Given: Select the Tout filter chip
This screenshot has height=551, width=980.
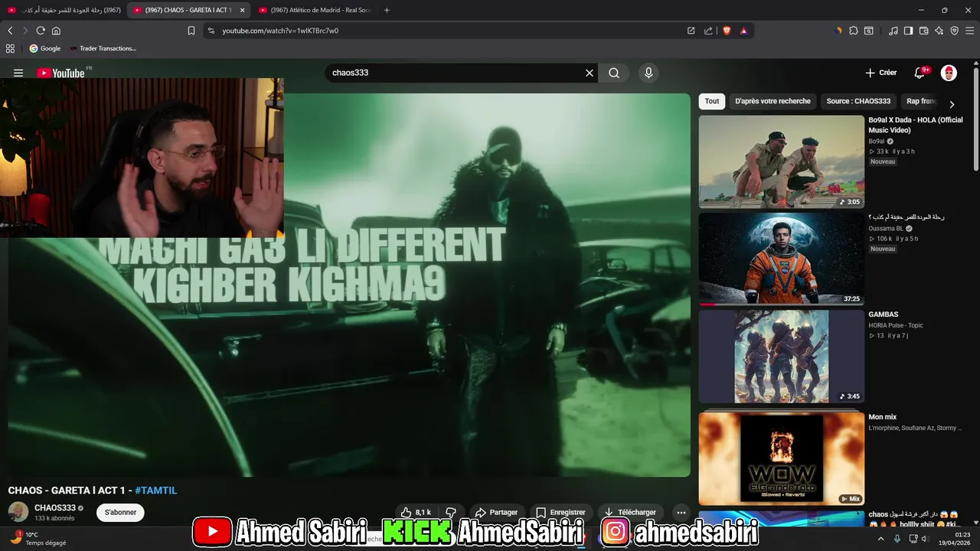Looking at the screenshot, I should click(x=712, y=101).
